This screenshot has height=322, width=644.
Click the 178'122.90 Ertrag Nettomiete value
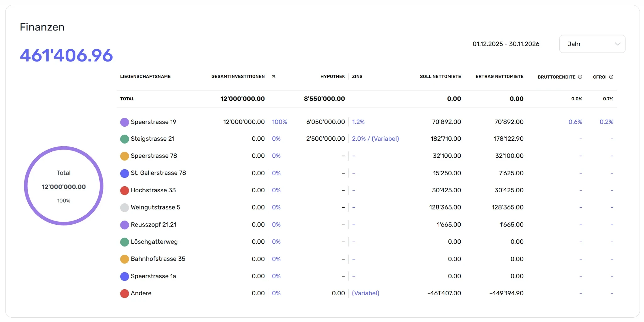[x=508, y=139]
